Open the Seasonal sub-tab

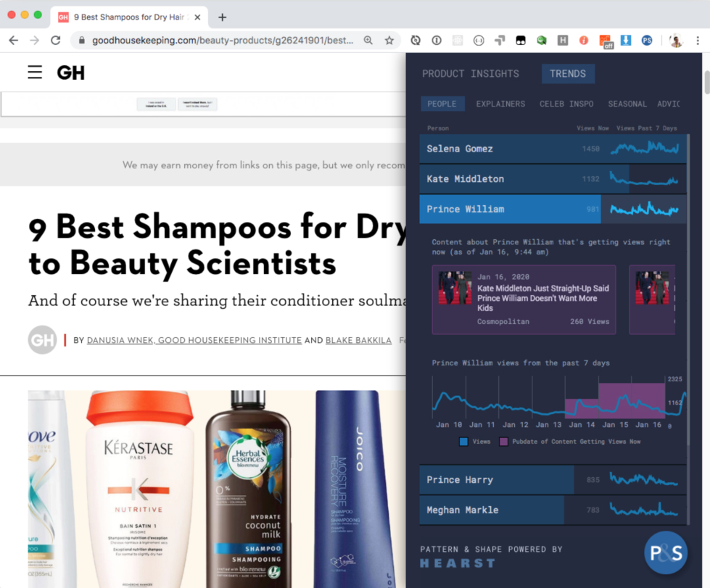627,104
